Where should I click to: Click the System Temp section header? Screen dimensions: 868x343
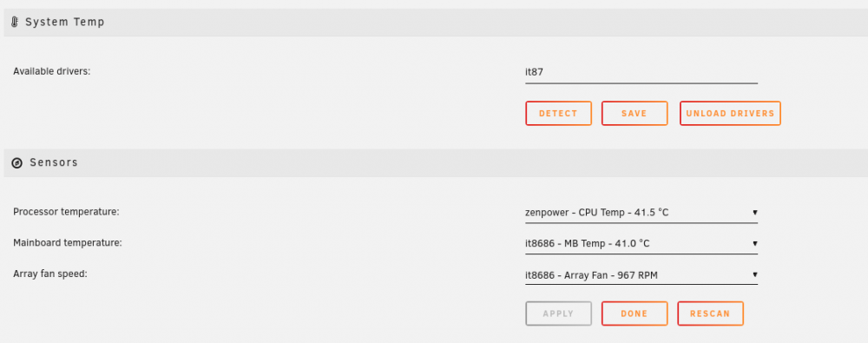(x=436, y=23)
